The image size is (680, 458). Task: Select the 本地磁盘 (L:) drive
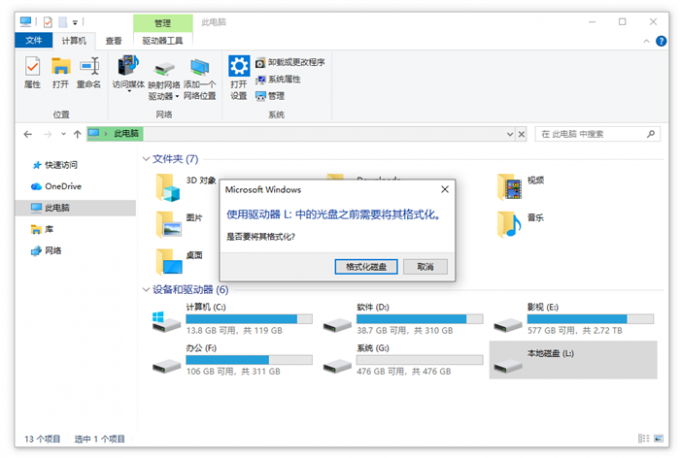[573, 360]
